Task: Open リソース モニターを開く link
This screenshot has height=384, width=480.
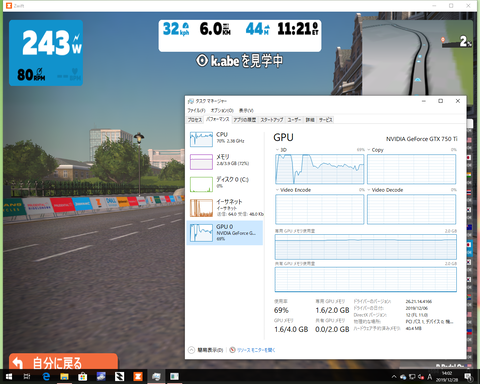Action: [256, 350]
